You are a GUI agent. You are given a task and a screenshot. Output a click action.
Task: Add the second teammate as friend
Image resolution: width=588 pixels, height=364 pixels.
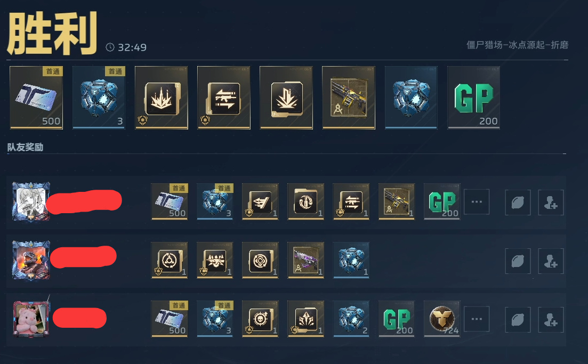[551, 261]
